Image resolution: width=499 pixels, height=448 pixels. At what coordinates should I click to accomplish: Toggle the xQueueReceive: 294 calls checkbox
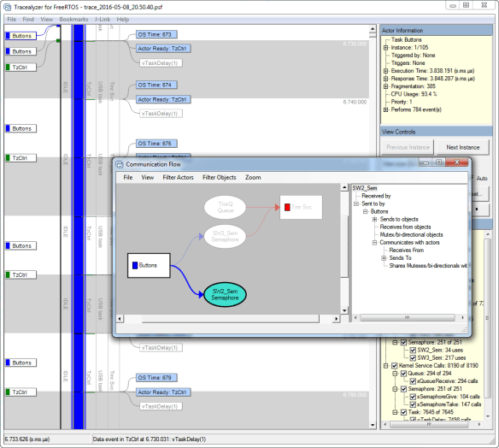click(413, 381)
